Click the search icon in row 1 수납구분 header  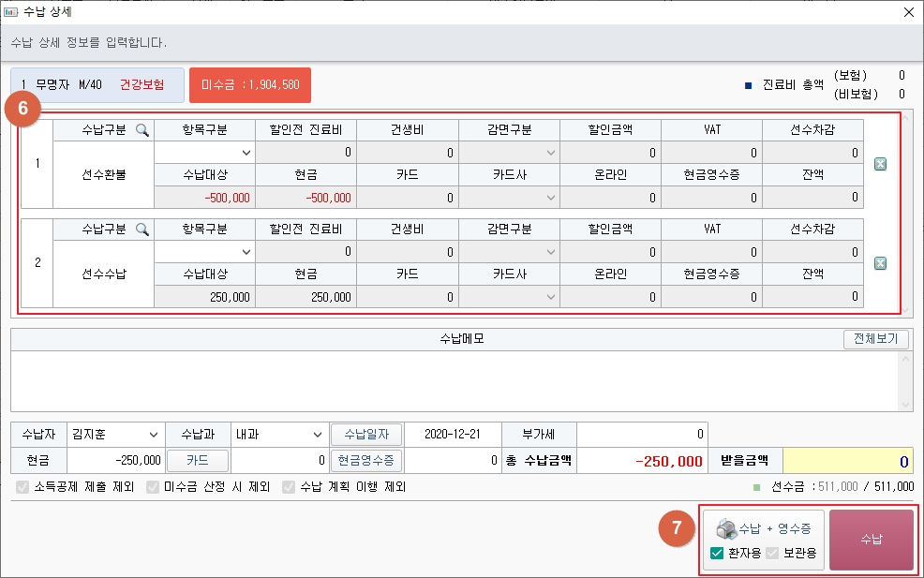142,130
